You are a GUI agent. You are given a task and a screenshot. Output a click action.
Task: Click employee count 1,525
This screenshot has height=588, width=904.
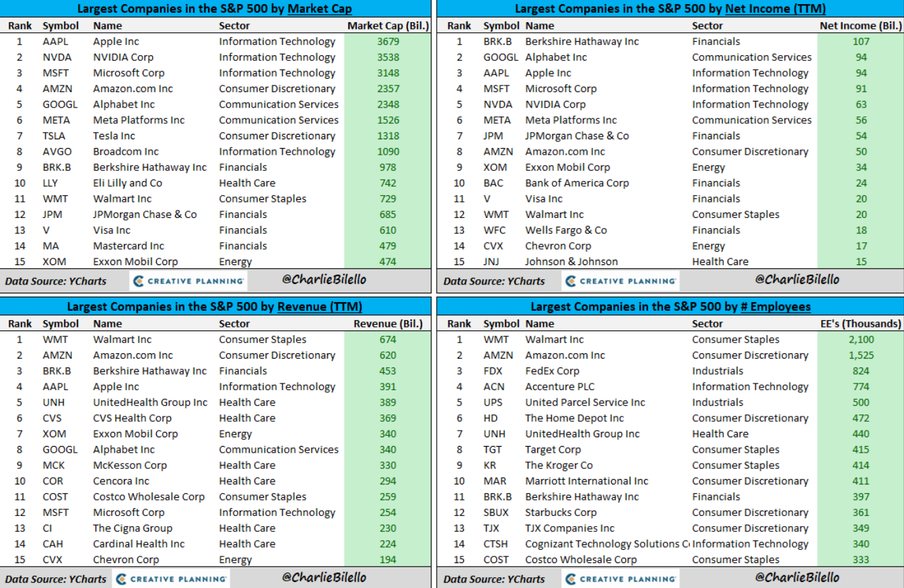point(861,356)
